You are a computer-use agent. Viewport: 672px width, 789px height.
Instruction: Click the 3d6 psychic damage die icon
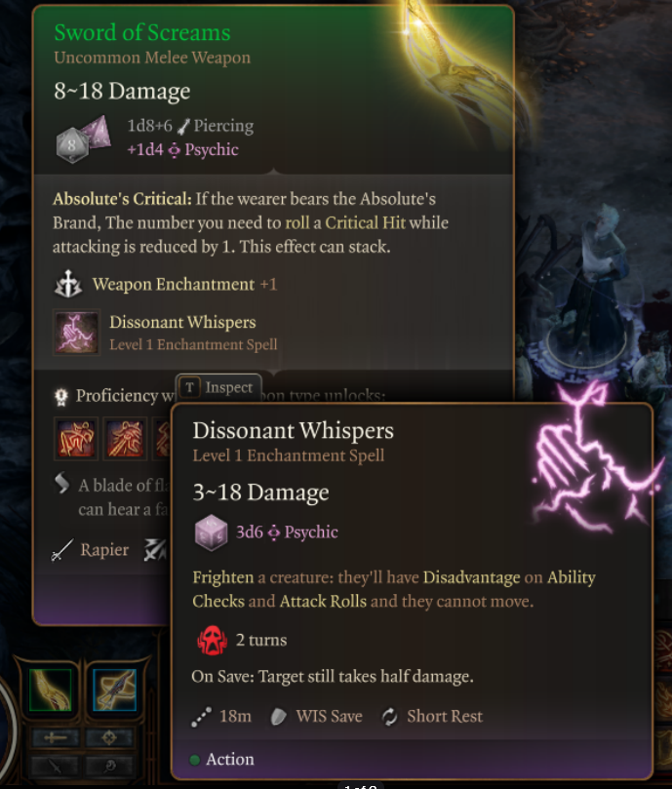[211, 533]
